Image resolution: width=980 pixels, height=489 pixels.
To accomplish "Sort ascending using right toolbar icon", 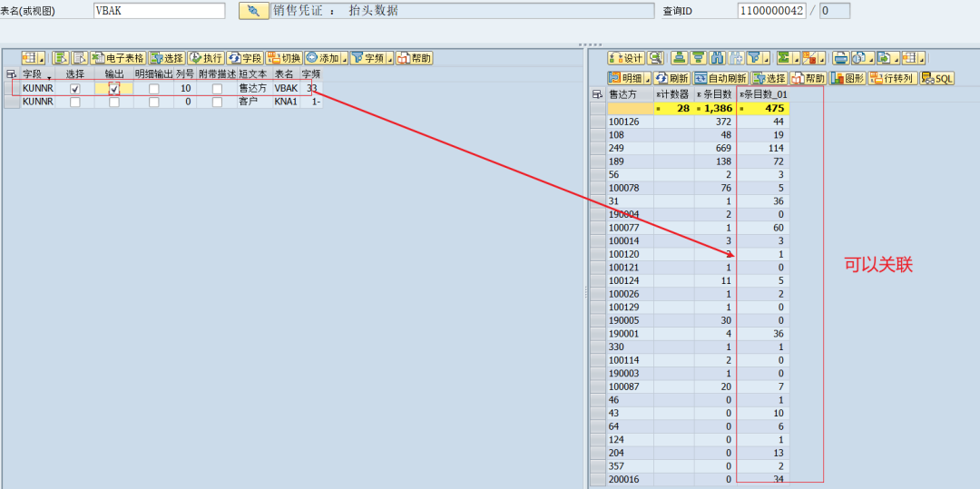I will coord(680,58).
